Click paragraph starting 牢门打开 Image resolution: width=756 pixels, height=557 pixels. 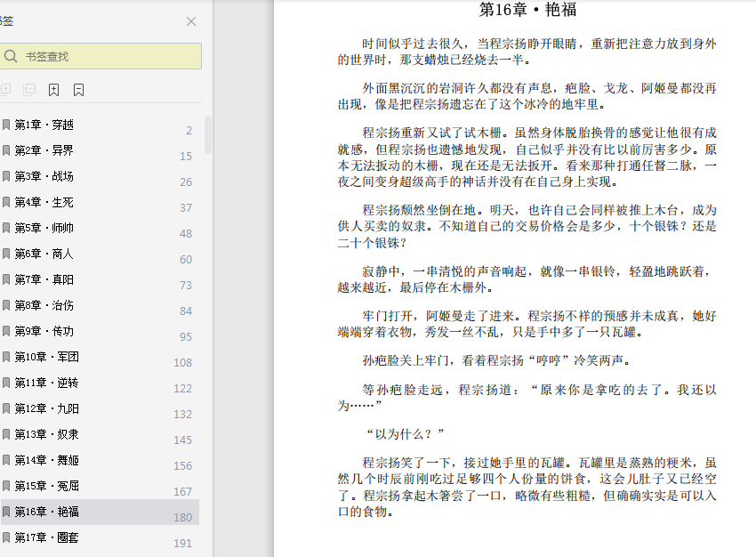pos(527,324)
